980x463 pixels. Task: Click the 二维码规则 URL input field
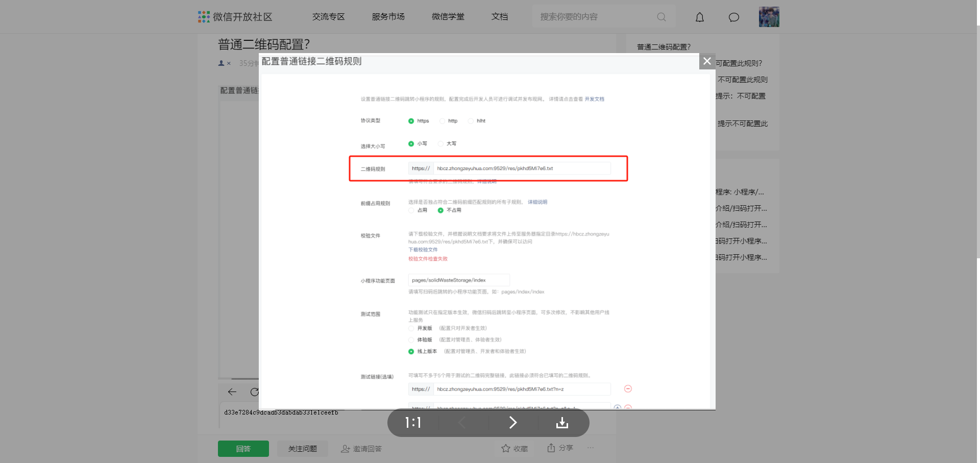tap(522, 168)
